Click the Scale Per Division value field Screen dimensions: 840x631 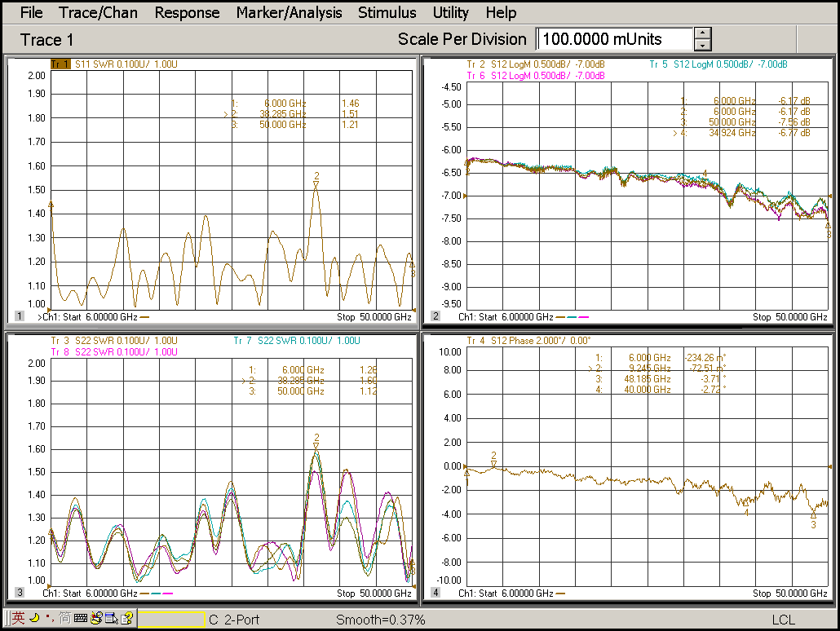(613, 39)
